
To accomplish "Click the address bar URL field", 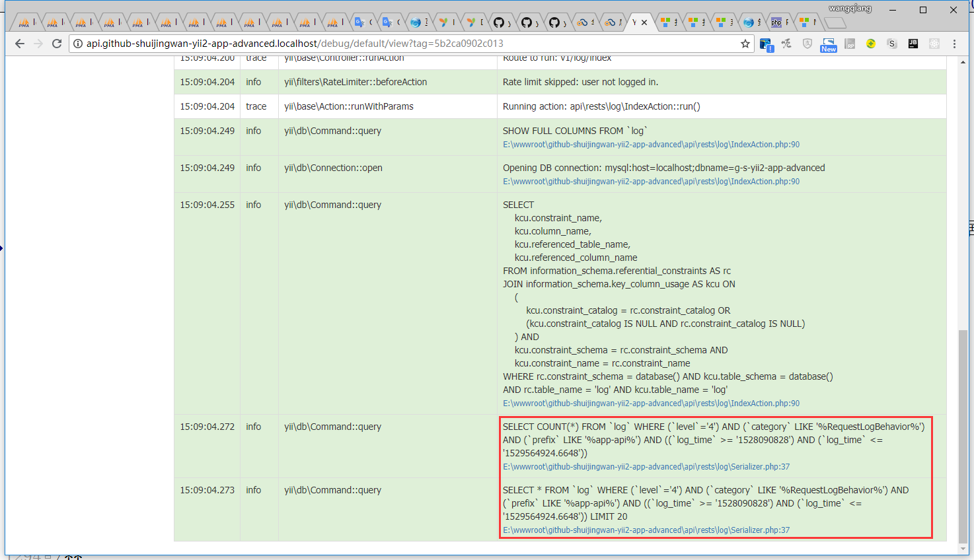I will [396, 44].
